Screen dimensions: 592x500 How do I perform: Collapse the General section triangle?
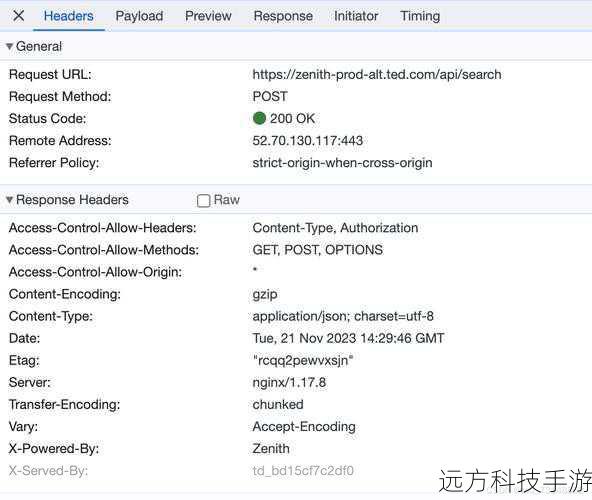coord(9,46)
